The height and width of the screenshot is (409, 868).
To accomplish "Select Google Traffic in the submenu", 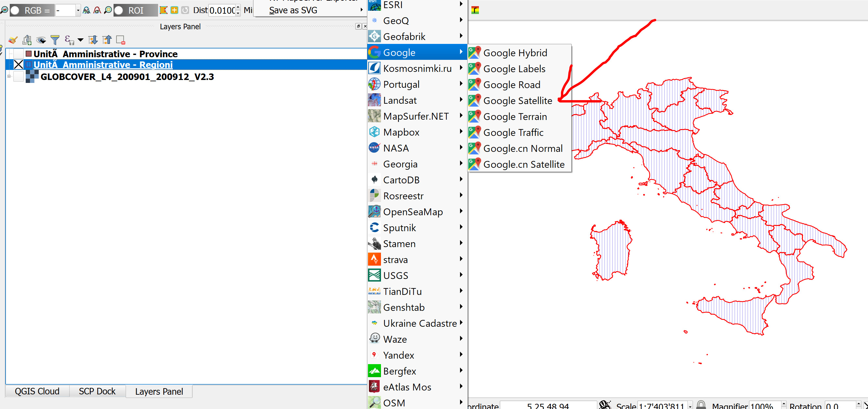I will point(519,132).
